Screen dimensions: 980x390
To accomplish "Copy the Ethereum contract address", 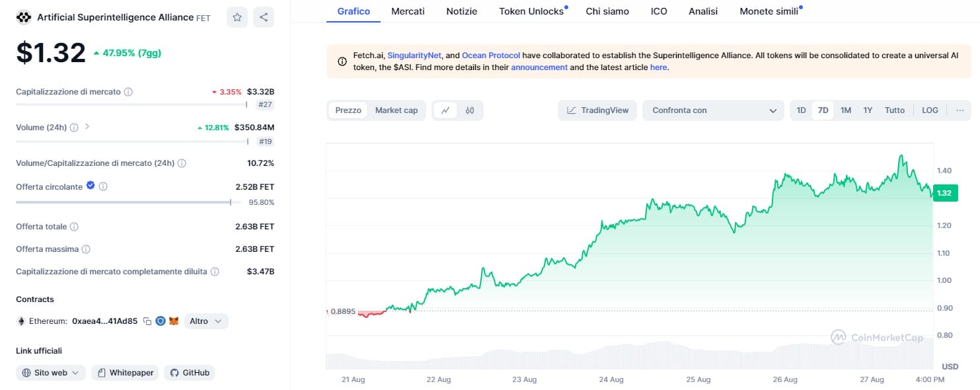I will tap(147, 321).
